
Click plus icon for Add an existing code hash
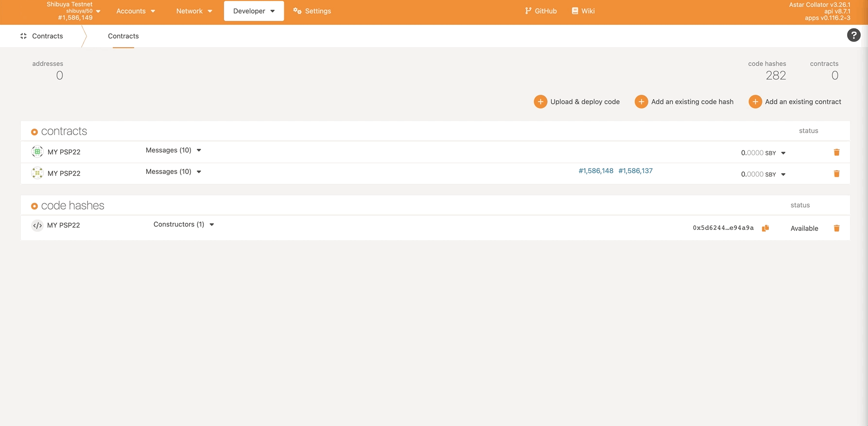point(641,102)
